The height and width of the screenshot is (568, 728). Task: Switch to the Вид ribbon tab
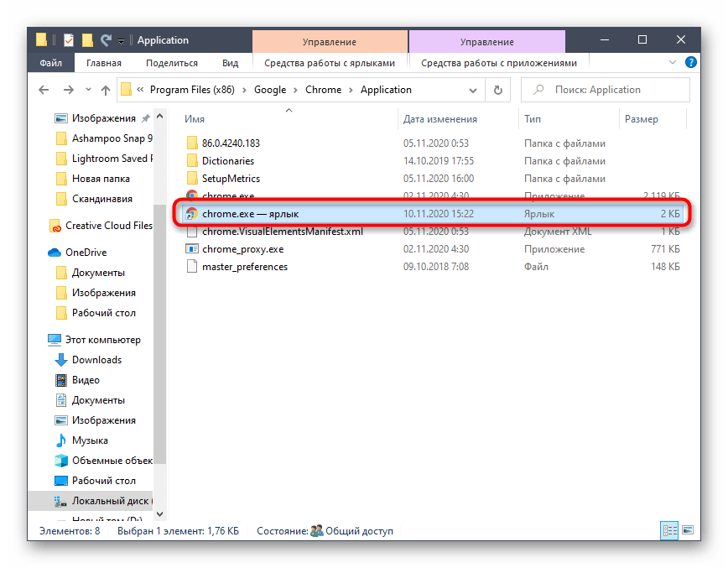click(x=230, y=63)
